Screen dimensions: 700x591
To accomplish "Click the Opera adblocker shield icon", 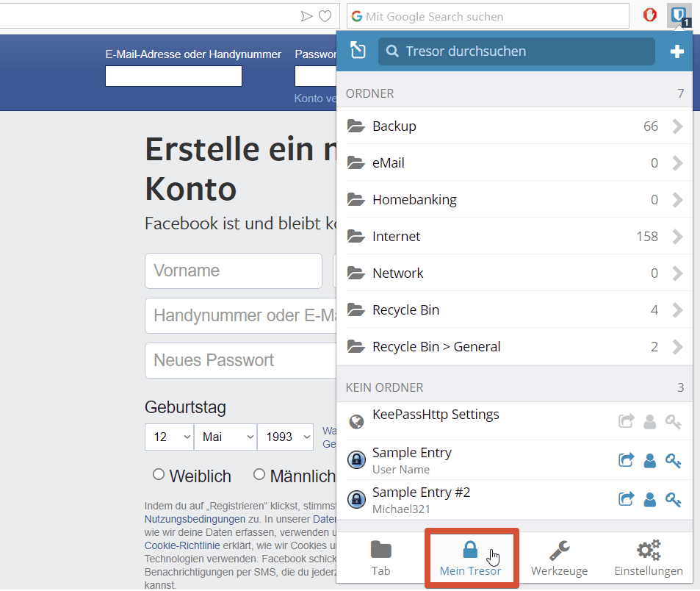I will (650, 15).
